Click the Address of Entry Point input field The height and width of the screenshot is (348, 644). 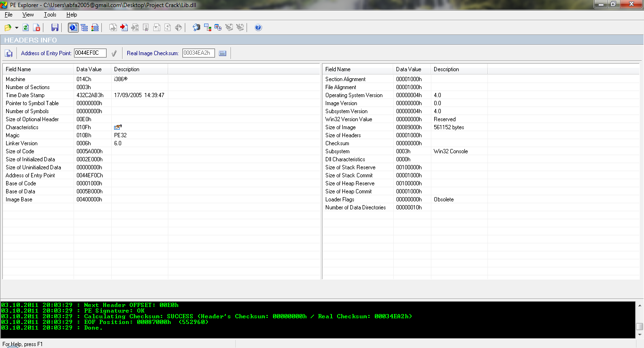(x=90, y=53)
